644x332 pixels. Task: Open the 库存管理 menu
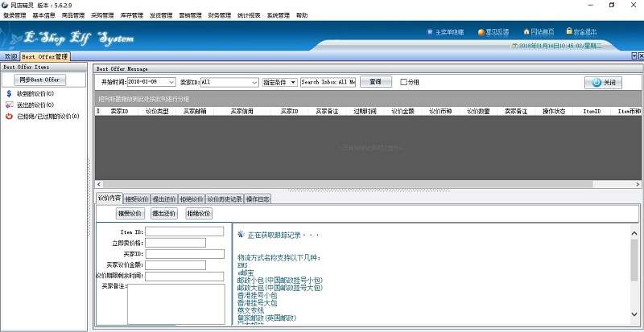pos(131,15)
